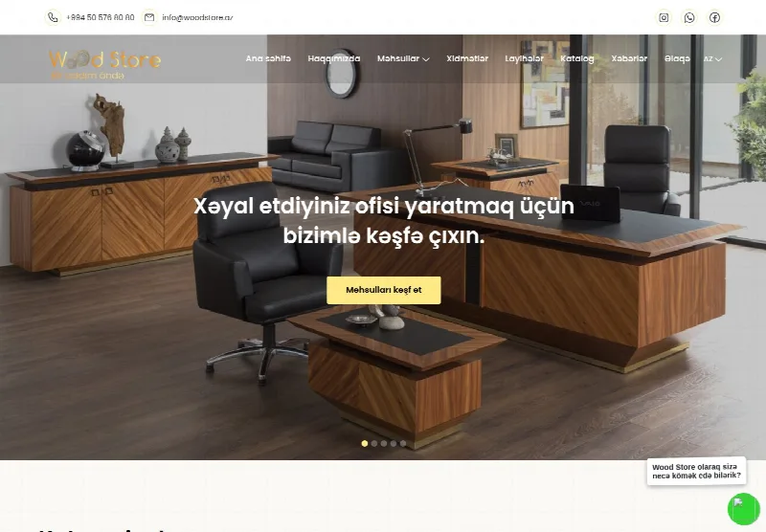Click the phone icon in top bar
766x532 pixels.
coord(53,17)
